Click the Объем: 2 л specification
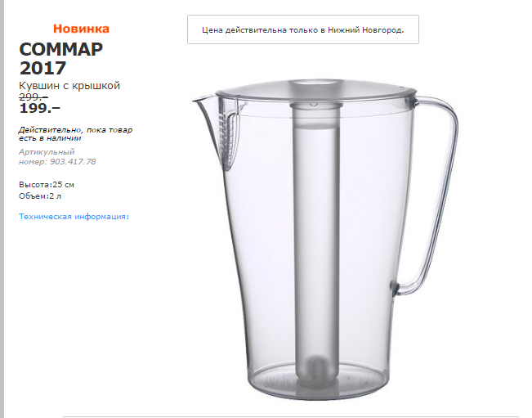The width and height of the screenshot is (532, 418). tap(40, 196)
